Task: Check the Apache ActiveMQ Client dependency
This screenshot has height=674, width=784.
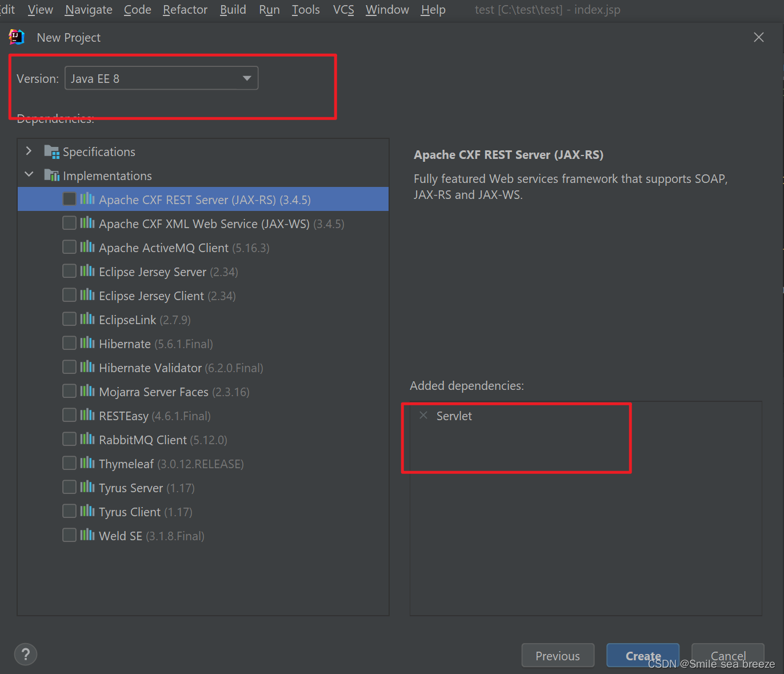Action: pos(69,247)
